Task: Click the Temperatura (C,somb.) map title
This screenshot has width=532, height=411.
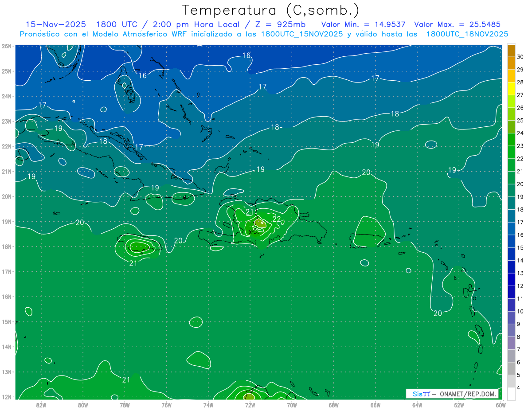Action: click(x=271, y=10)
